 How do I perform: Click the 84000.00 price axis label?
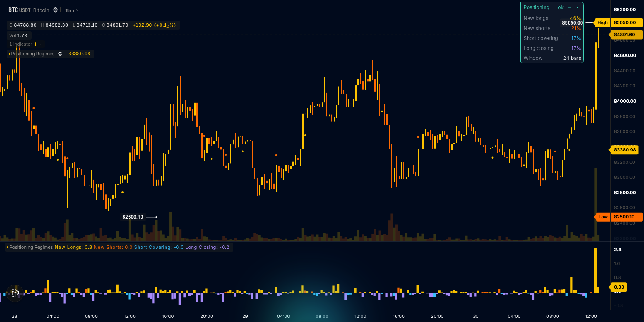click(624, 101)
